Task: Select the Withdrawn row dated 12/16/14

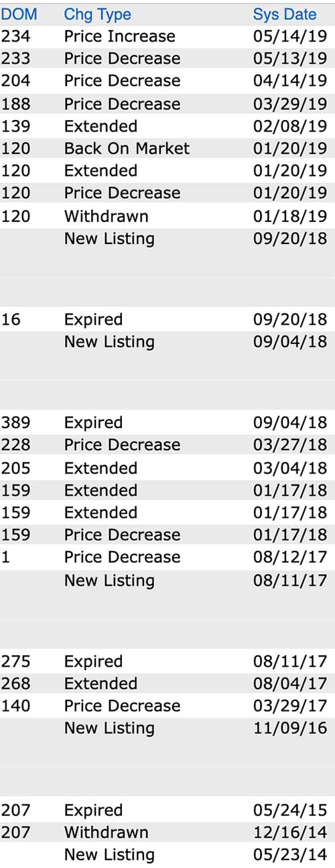Action: (167, 832)
